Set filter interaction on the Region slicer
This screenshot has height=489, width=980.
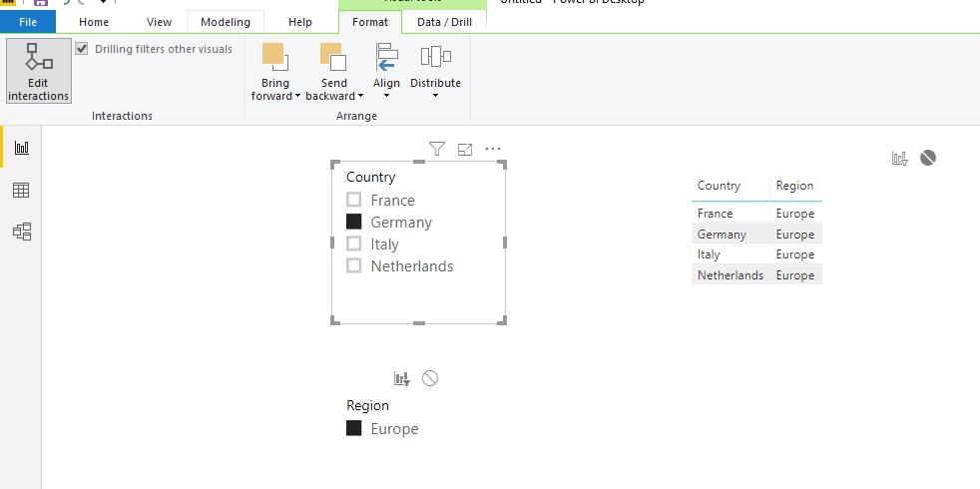click(402, 377)
